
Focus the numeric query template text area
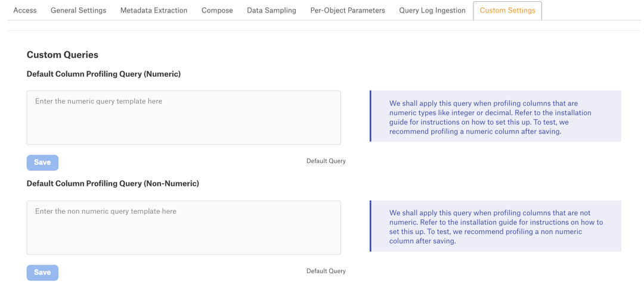tap(184, 118)
